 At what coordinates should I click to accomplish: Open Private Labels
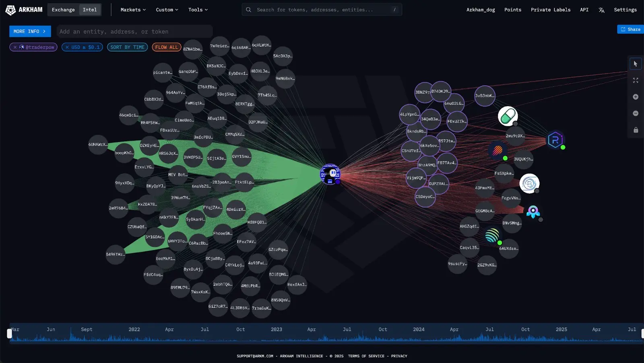551,10
